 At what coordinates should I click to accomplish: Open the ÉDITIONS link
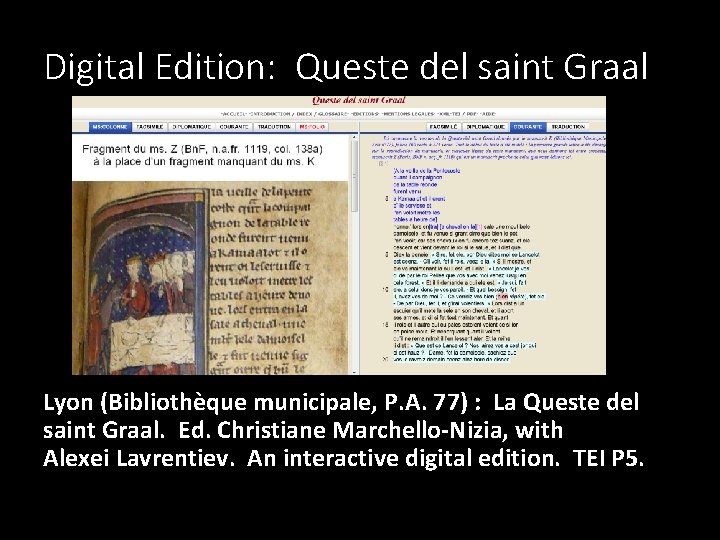366,114
